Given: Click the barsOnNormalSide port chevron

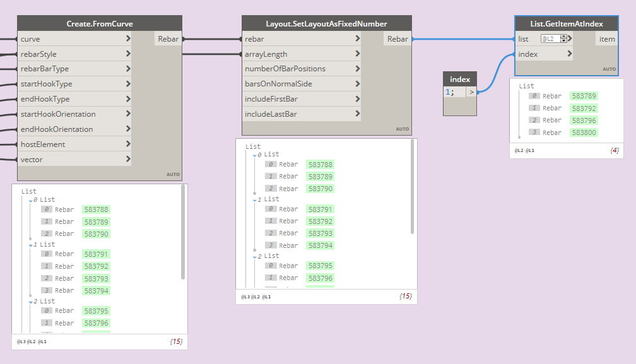Looking at the screenshot, I should click(358, 84).
